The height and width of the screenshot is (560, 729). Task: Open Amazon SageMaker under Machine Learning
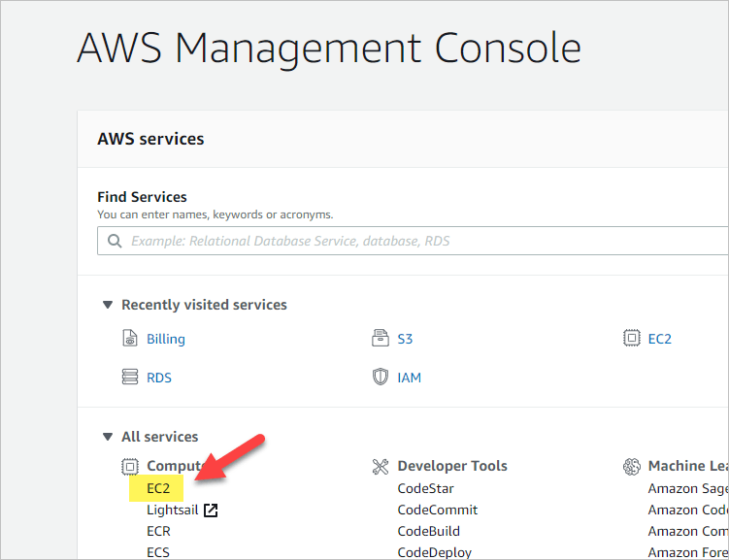688,488
